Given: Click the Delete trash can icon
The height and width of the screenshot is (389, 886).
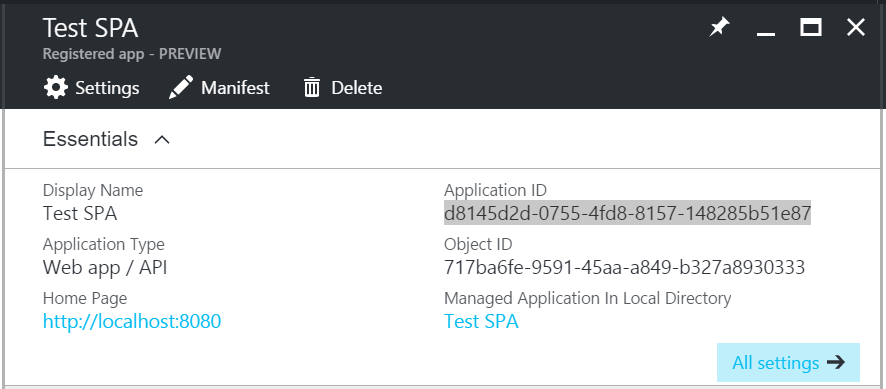Looking at the screenshot, I should 312,88.
